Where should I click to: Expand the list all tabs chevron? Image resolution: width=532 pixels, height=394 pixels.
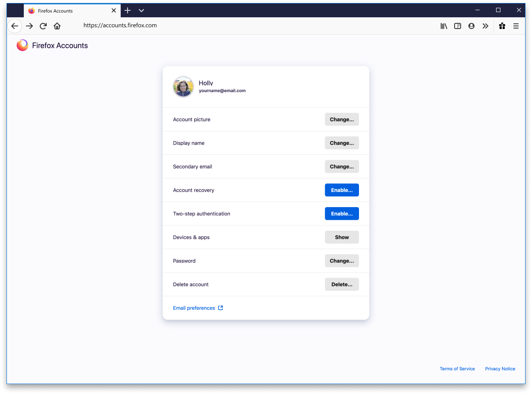tap(141, 10)
